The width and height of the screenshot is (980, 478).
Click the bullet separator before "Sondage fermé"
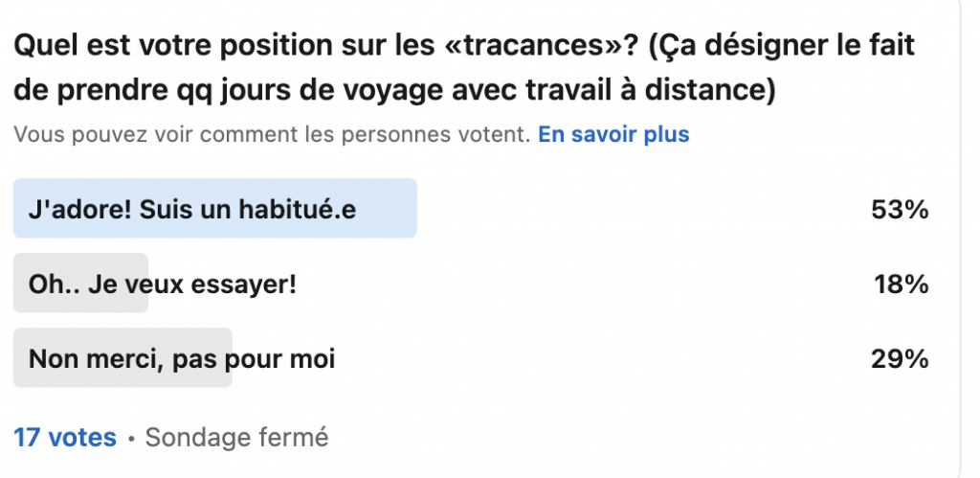(131, 439)
